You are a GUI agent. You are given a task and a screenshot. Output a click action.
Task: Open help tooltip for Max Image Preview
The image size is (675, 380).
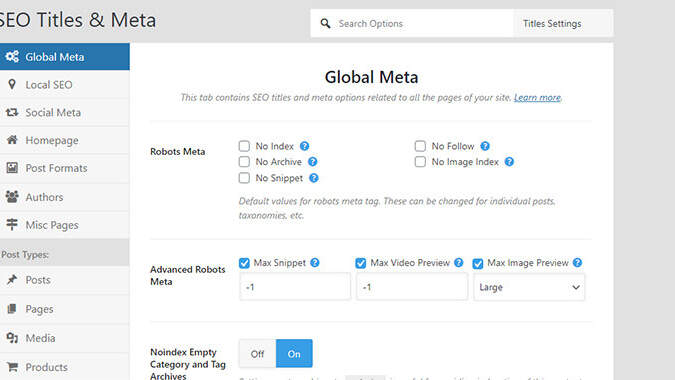click(577, 263)
